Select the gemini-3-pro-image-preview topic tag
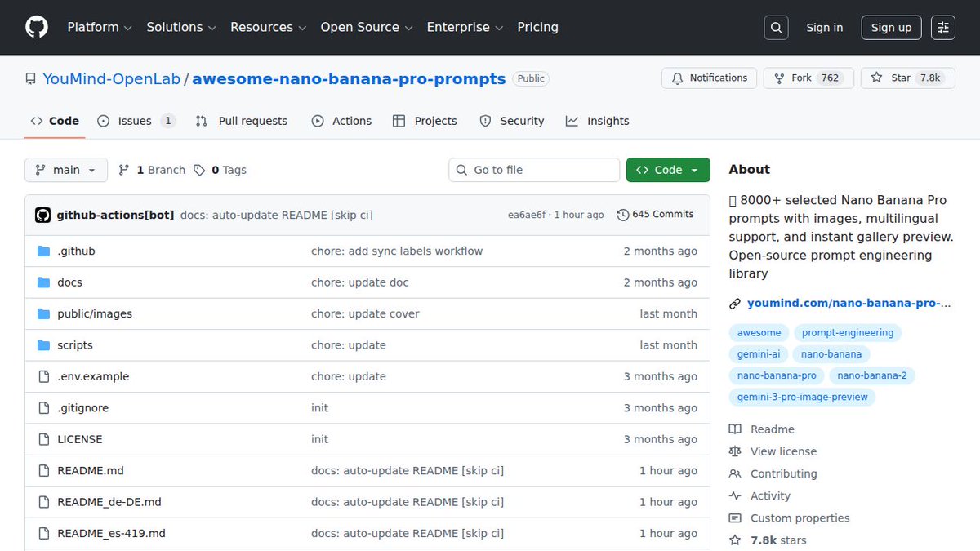The width and height of the screenshot is (980, 551). [x=802, y=398]
